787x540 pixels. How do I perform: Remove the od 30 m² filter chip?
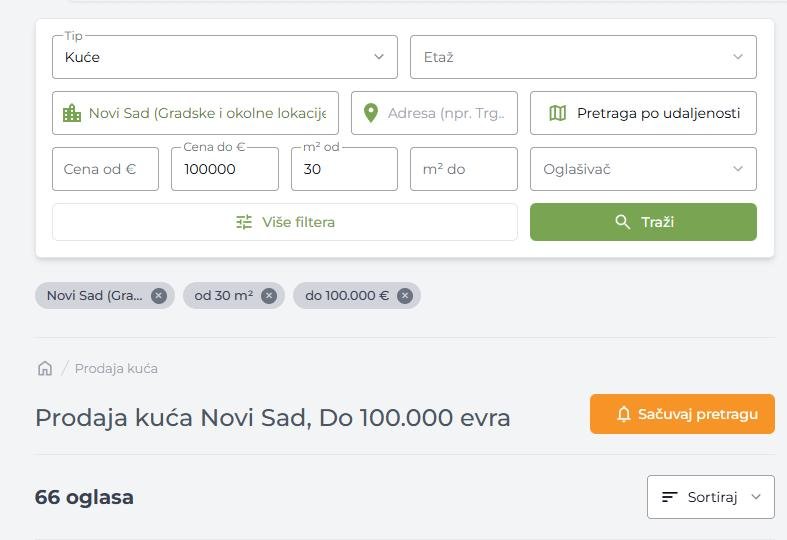(x=268, y=295)
